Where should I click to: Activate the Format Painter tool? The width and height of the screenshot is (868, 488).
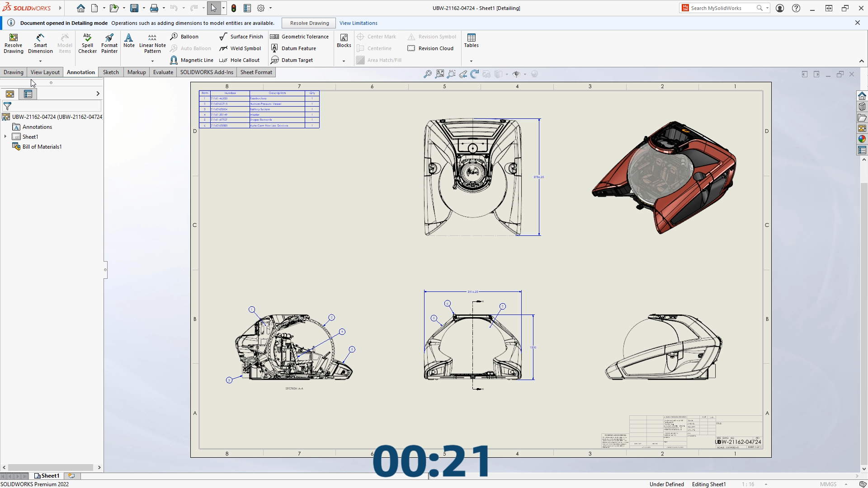pyautogui.click(x=109, y=43)
